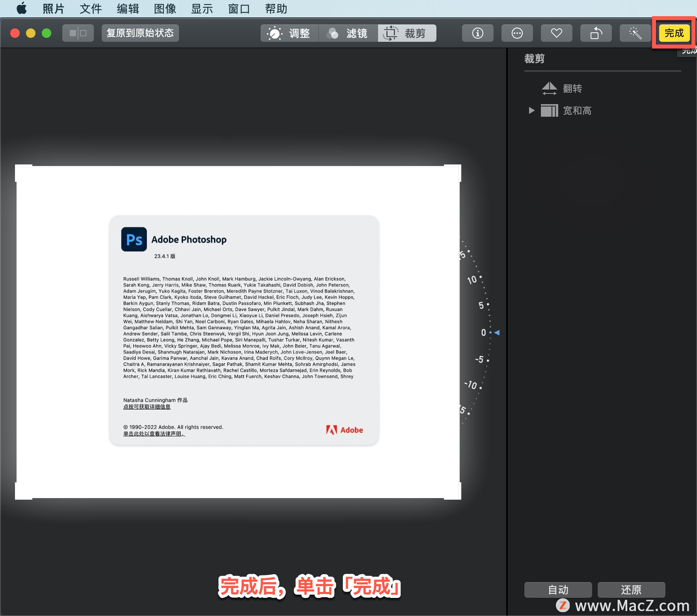Click the bottom-right crop corner handle
The width and height of the screenshot is (697, 616).
pos(453,491)
